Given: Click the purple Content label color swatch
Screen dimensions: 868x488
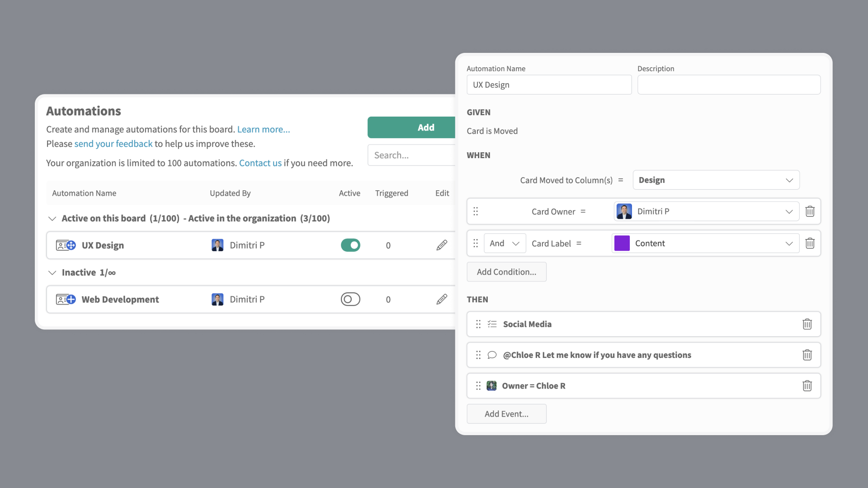Looking at the screenshot, I should coord(622,243).
